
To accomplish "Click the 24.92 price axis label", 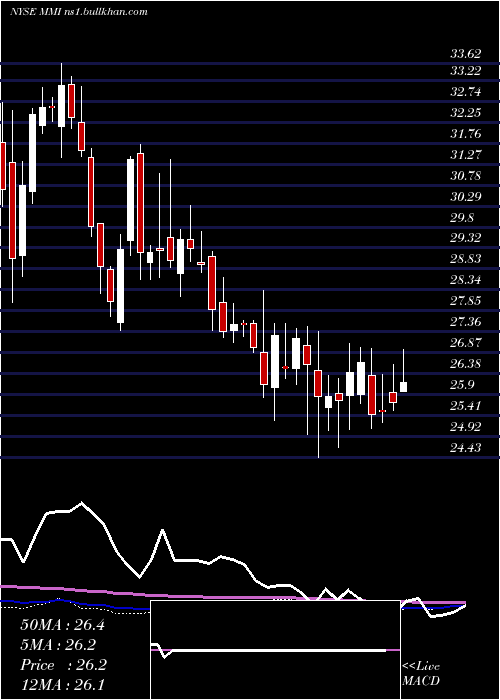I will 466,426.
